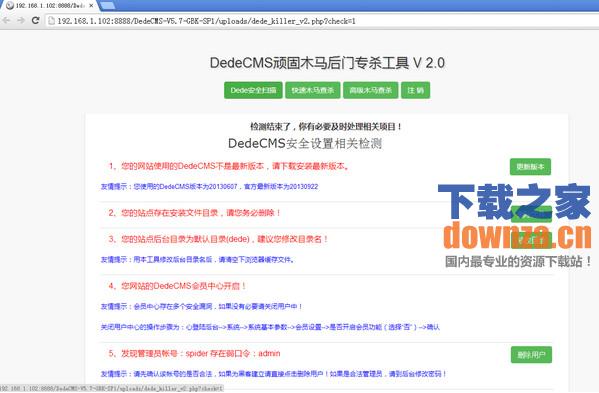Click the DedeCMS安全设置相关检测 heading
This screenshot has width=599, height=393.
pos(305,144)
